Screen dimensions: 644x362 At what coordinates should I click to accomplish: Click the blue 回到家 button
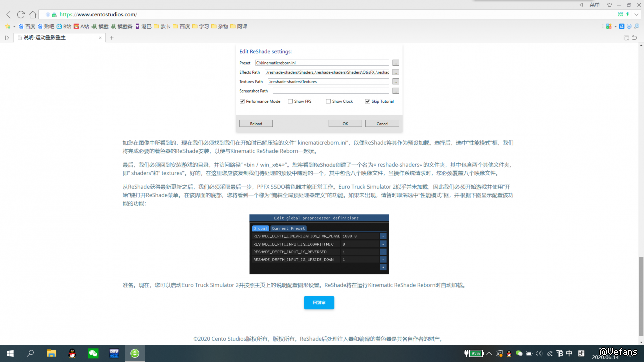tap(319, 303)
